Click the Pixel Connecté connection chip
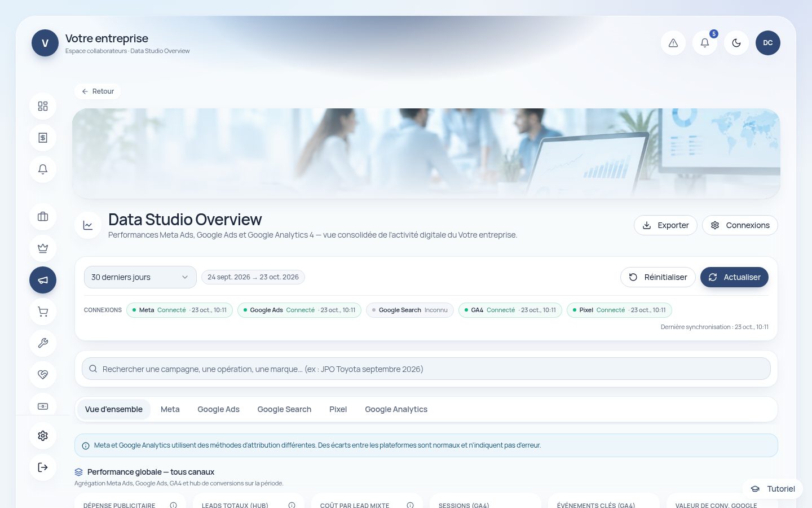 [619, 310]
